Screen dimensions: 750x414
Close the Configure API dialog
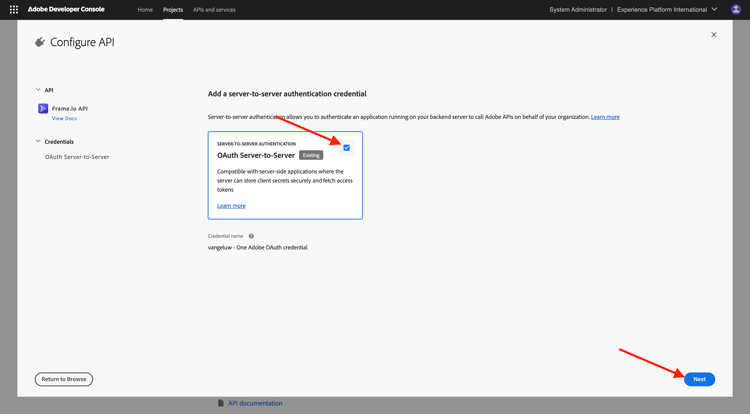tap(714, 35)
